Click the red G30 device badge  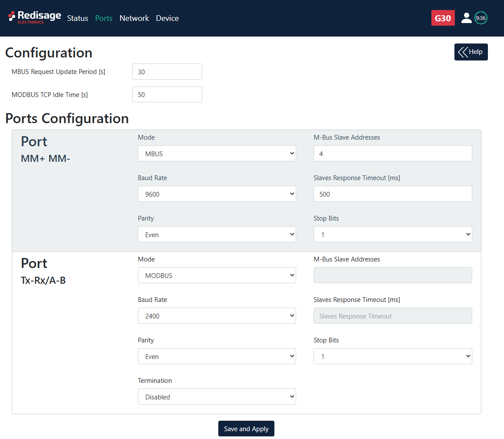click(x=443, y=18)
